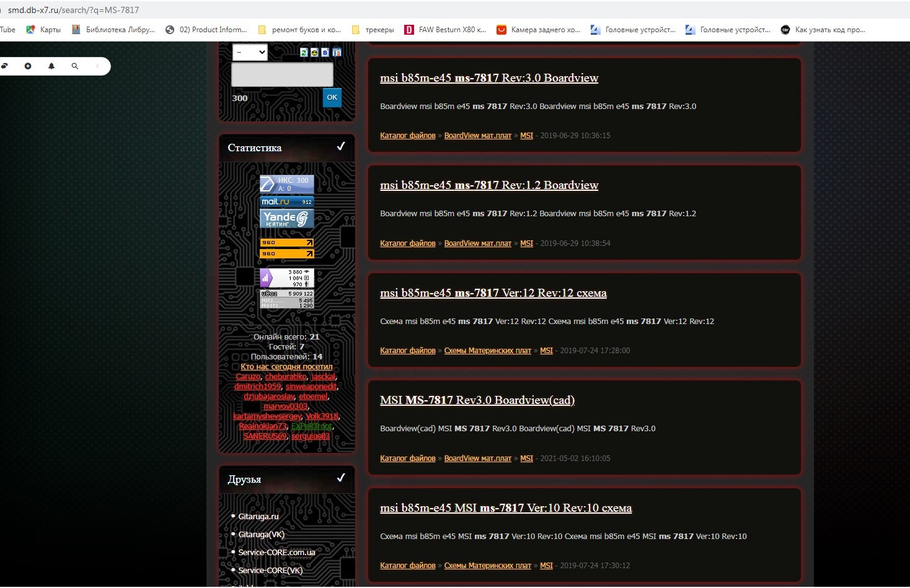Screen dimensions: 910x588
Task: Open notifications bell icon
Action: (51, 66)
